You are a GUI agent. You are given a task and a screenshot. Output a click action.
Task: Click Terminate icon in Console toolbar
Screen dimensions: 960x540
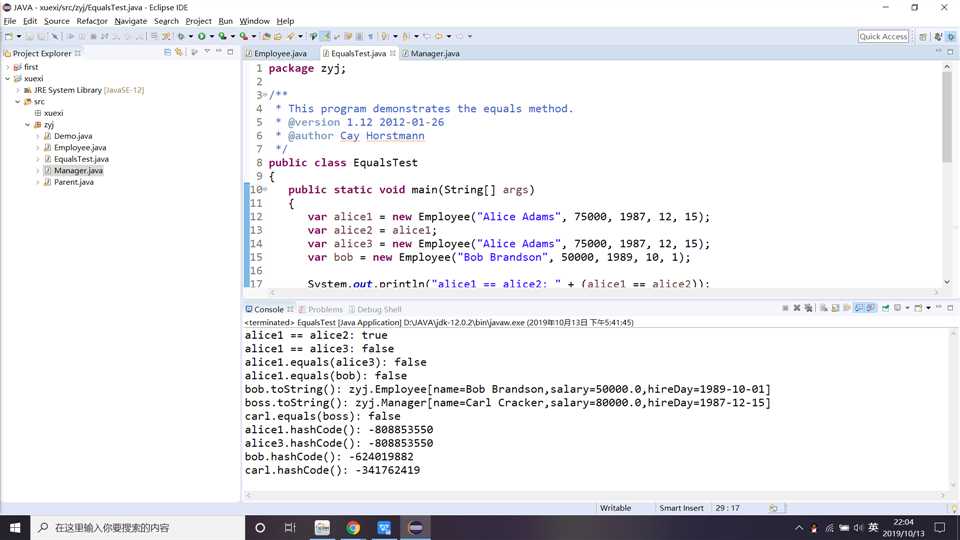[785, 308]
